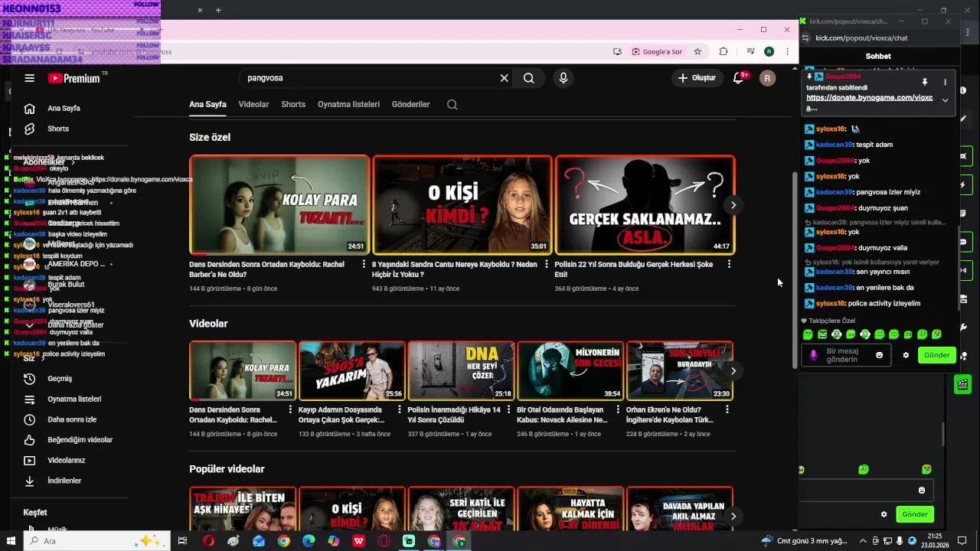Open Windows Start menu

coord(11,541)
